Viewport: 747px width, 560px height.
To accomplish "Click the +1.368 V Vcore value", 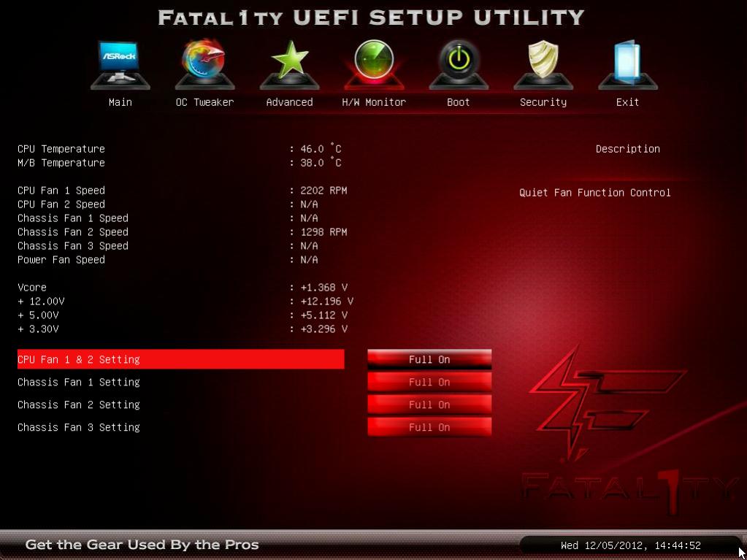I will [x=323, y=288].
